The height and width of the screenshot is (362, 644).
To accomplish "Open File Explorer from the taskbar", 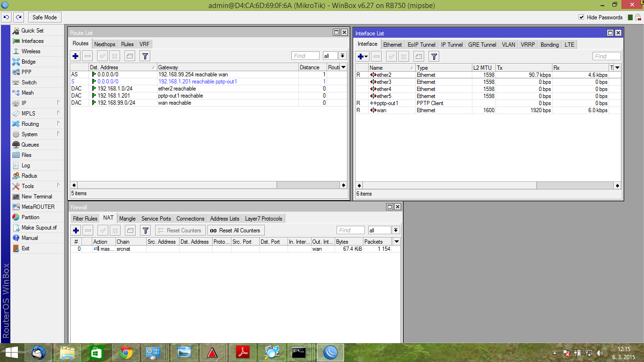I will click(67, 353).
